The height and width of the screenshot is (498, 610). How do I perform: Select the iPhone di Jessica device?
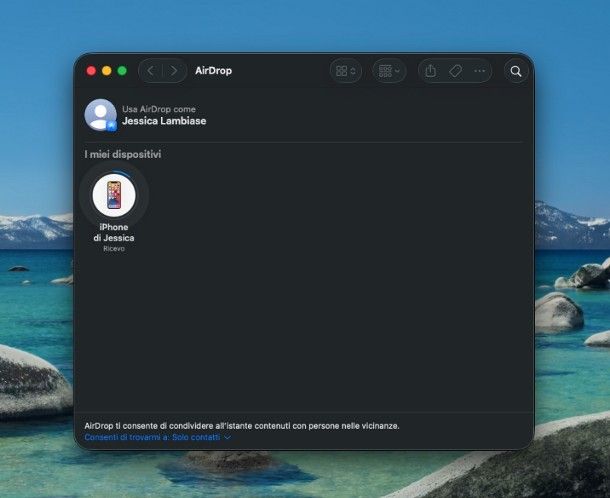[x=114, y=195]
